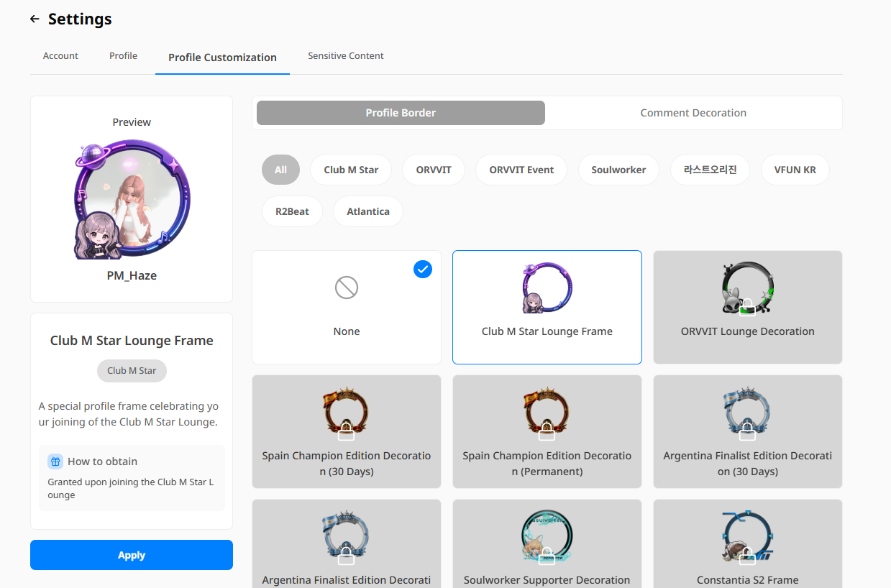891x588 pixels.
Task: Select the Soulworker Supporter Decoration frame icon
Action: (547, 537)
